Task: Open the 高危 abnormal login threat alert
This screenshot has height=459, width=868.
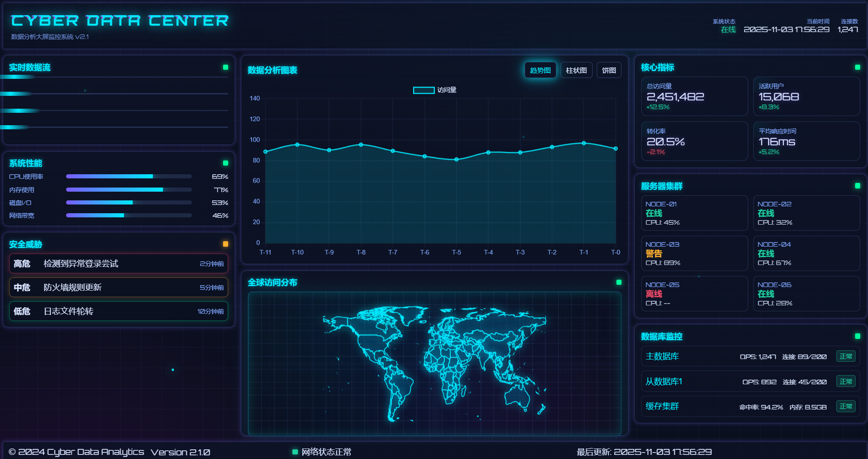Action: (x=118, y=264)
